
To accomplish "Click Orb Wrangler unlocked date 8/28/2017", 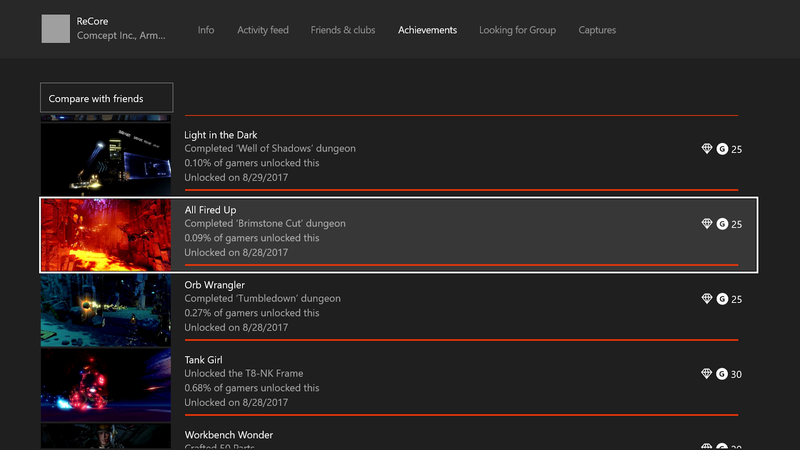I will (236, 328).
